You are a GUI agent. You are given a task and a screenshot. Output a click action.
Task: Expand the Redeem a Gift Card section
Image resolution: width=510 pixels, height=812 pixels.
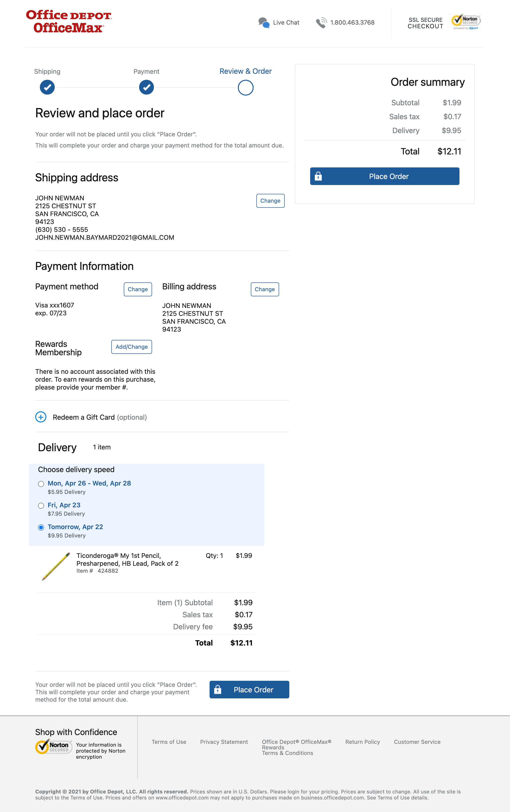point(41,417)
